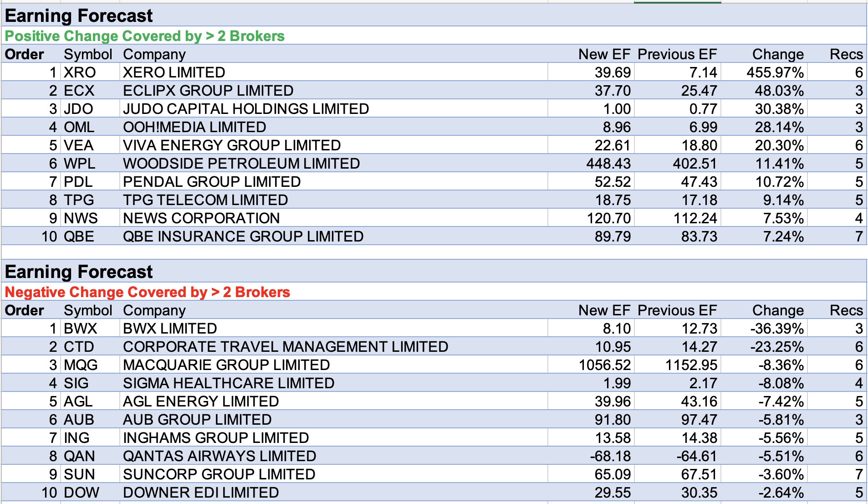Click the Previous EF header in negative table
868x504 pixels.
click(x=677, y=310)
